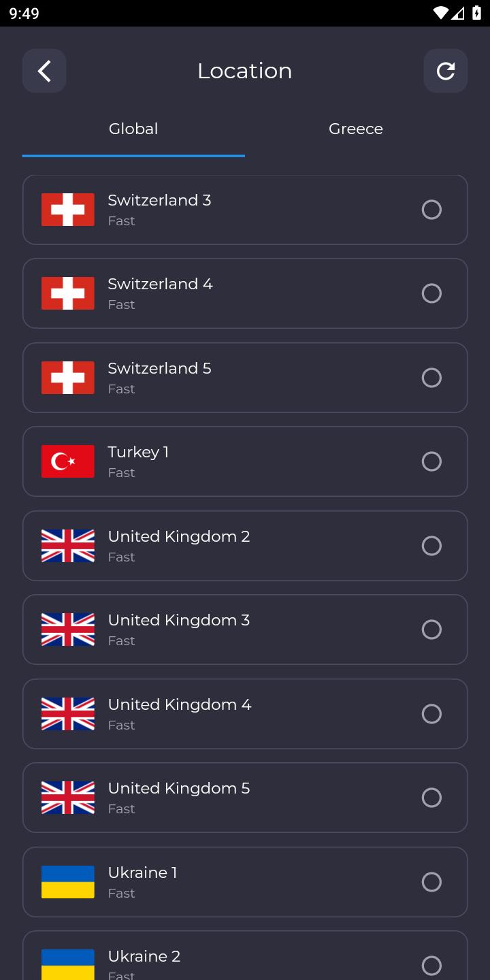
Task: Click the Switzerland 3 flag icon
Action: tap(68, 210)
